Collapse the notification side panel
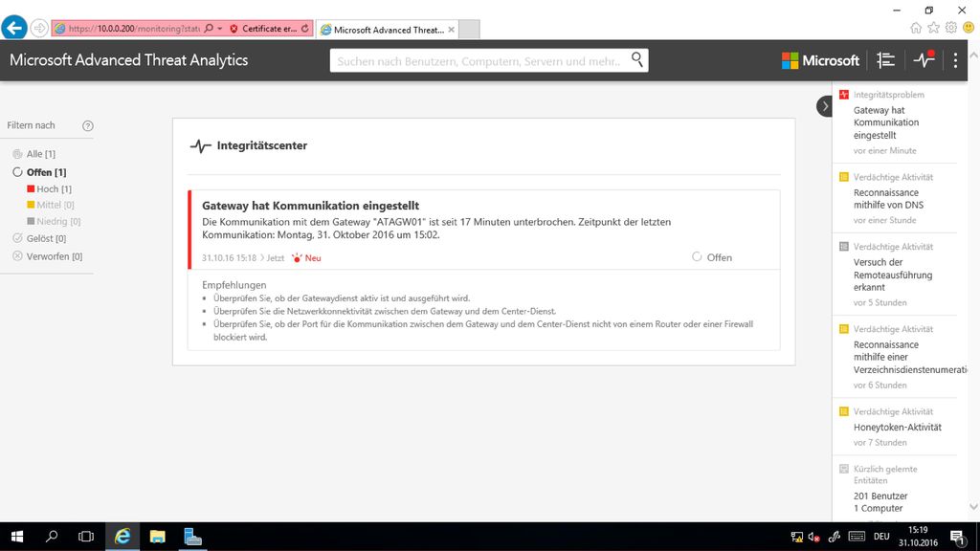980x551 pixels. (824, 106)
